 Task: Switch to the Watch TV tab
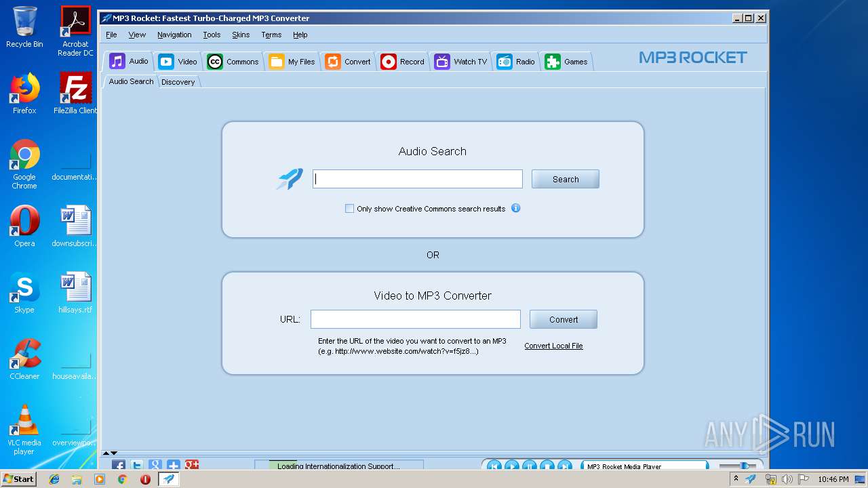461,62
